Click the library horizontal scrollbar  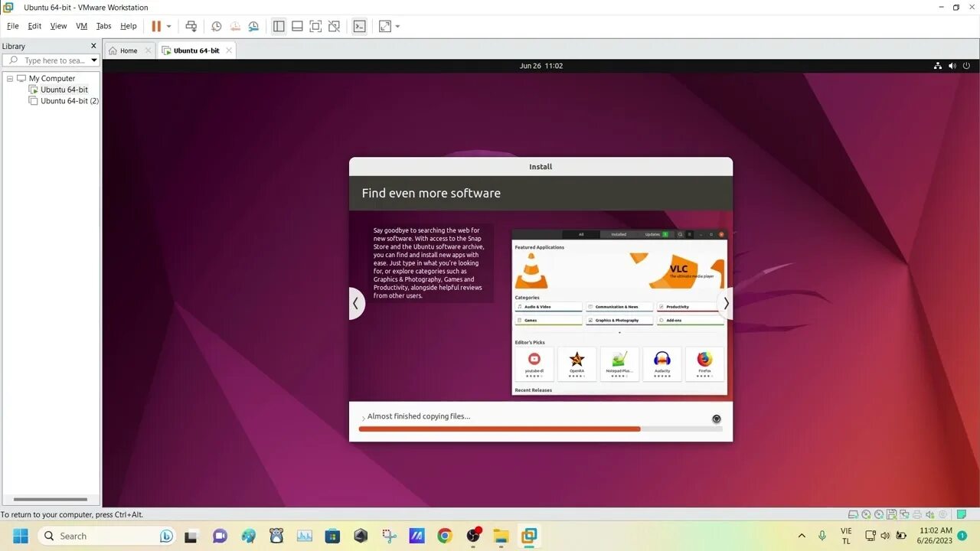click(x=51, y=499)
